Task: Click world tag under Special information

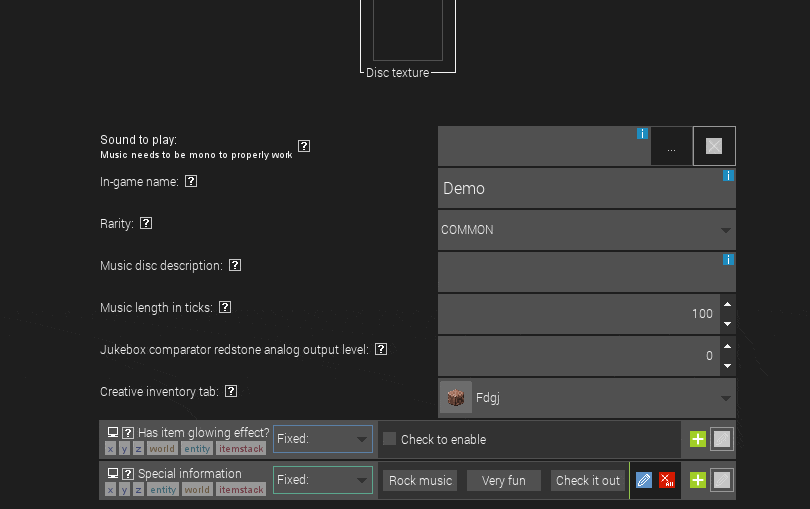Action: [197, 489]
